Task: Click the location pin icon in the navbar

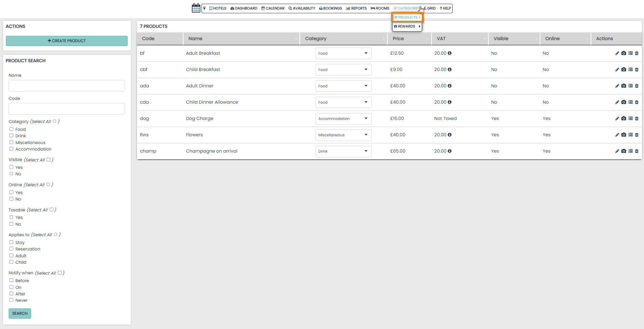Action: coord(204,8)
